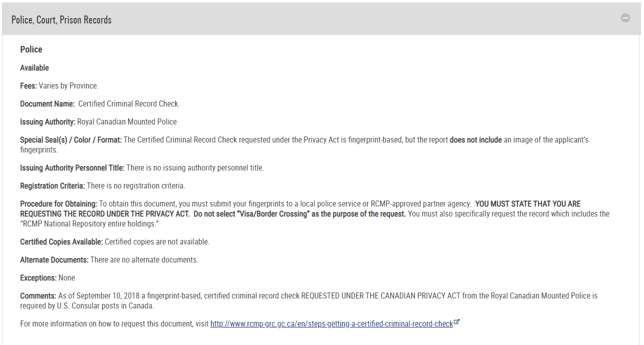Click the Procedure for Obtaining label
Screen dimensions: 644x345
pyautogui.click(x=58, y=204)
